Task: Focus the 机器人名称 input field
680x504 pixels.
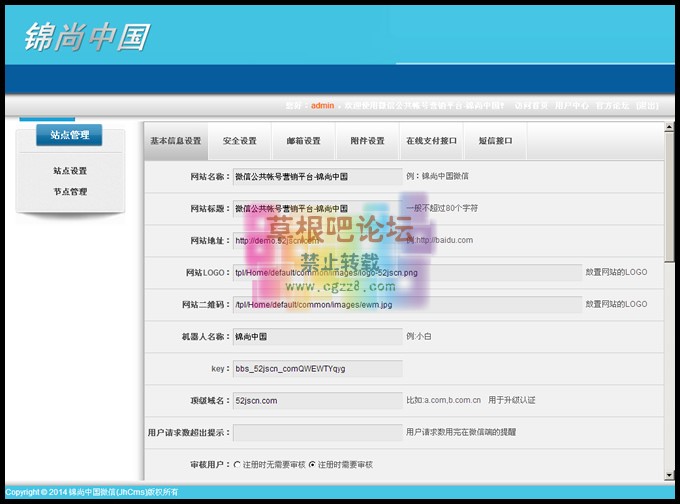Action: (317, 337)
